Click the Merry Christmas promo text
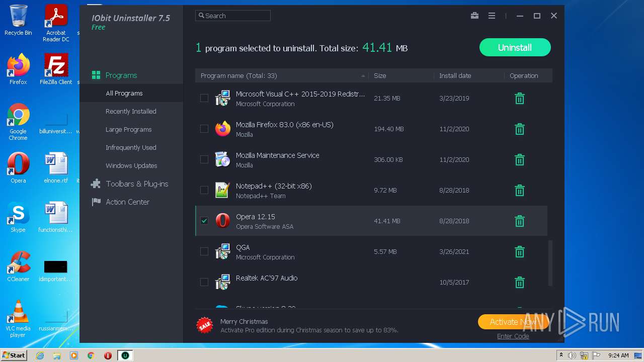This screenshot has height=362, width=644. pos(244,322)
